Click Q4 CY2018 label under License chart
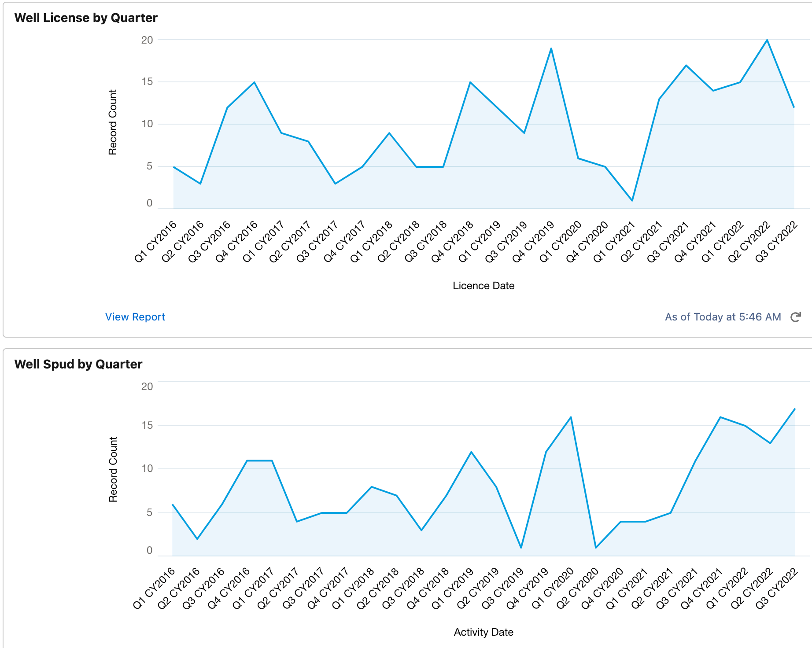Viewport: 812px width, 648px height. pyautogui.click(x=452, y=242)
